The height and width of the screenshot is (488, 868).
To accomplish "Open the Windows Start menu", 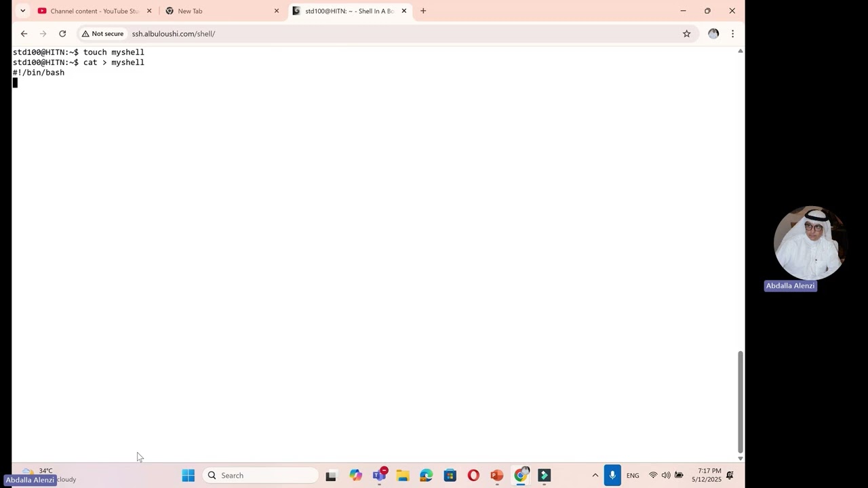I will coord(189,475).
